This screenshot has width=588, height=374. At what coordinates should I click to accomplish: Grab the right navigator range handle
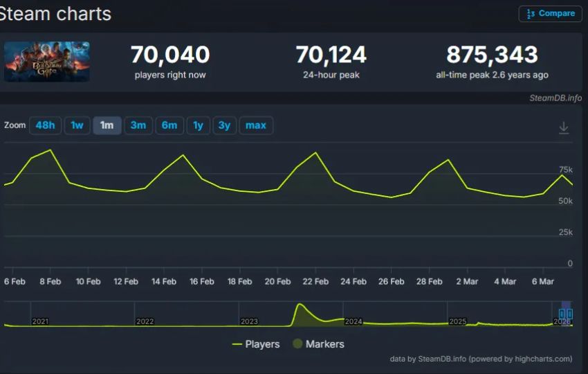pyautogui.click(x=570, y=314)
